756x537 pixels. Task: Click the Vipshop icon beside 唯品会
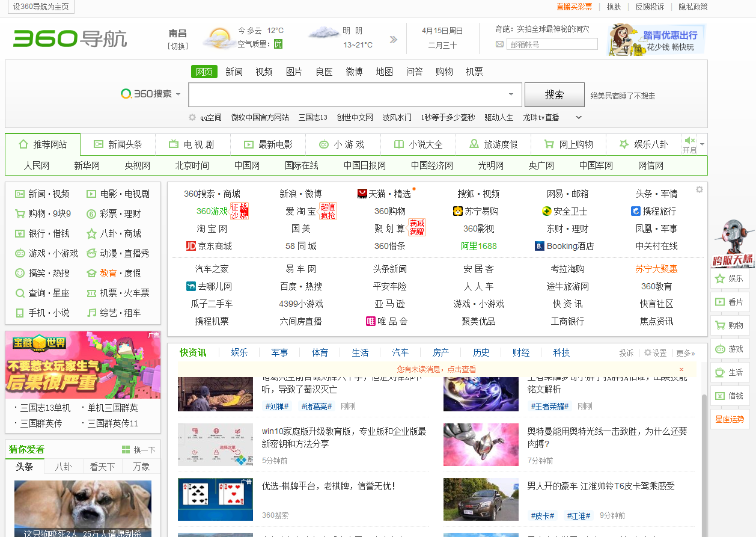click(371, 321)
